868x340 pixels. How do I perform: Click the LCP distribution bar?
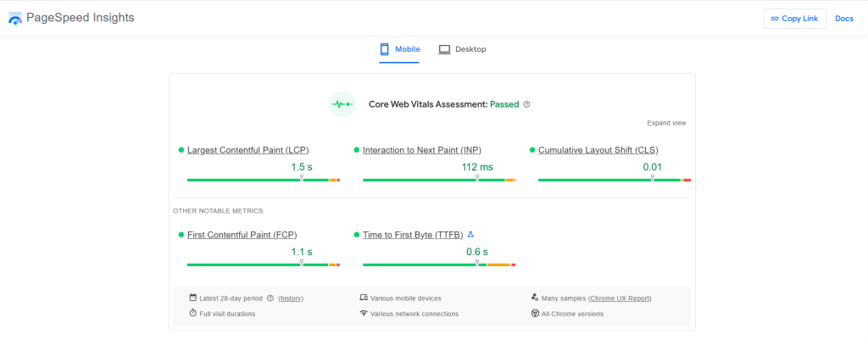click(264, 180)
